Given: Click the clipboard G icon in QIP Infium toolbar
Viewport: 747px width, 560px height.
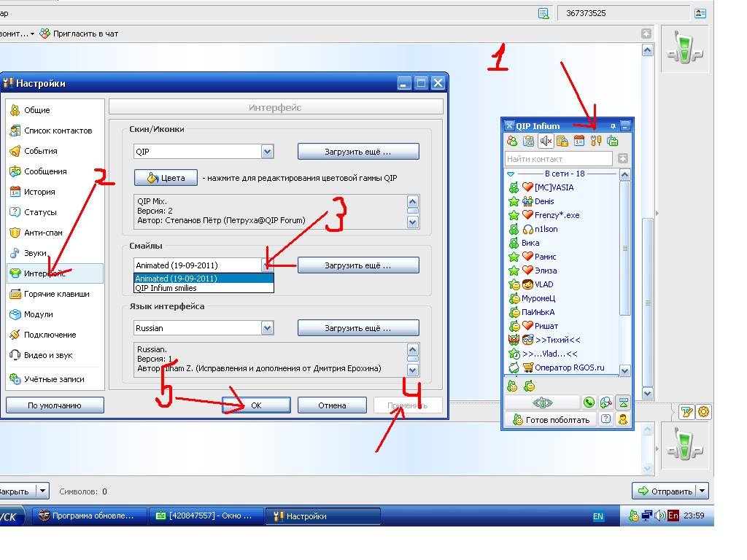Looking at the screenshot, I should pyautogui.click(x=528, y=141).
